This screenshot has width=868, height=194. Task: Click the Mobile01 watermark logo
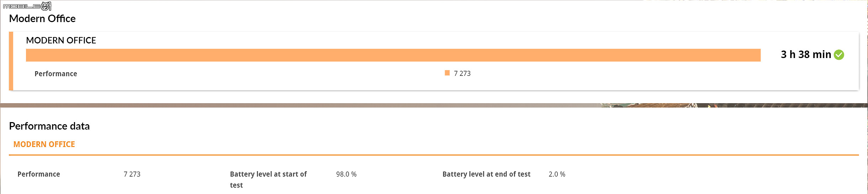point(27,6)
